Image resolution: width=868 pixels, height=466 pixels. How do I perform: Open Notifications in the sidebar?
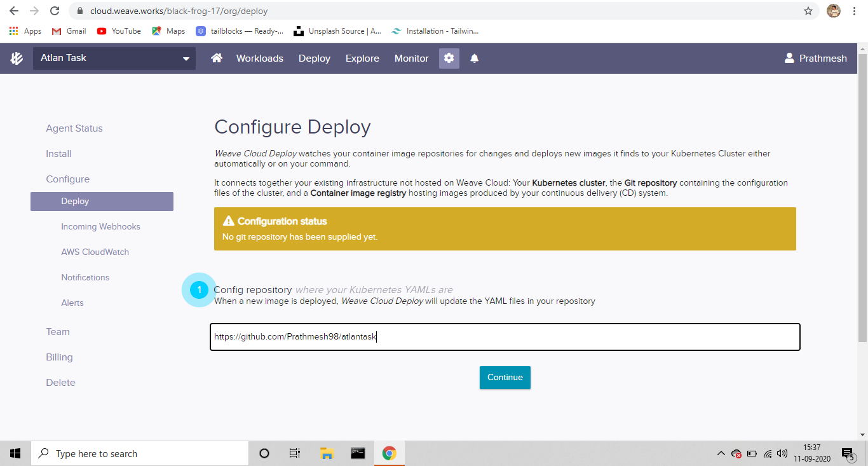85,277
